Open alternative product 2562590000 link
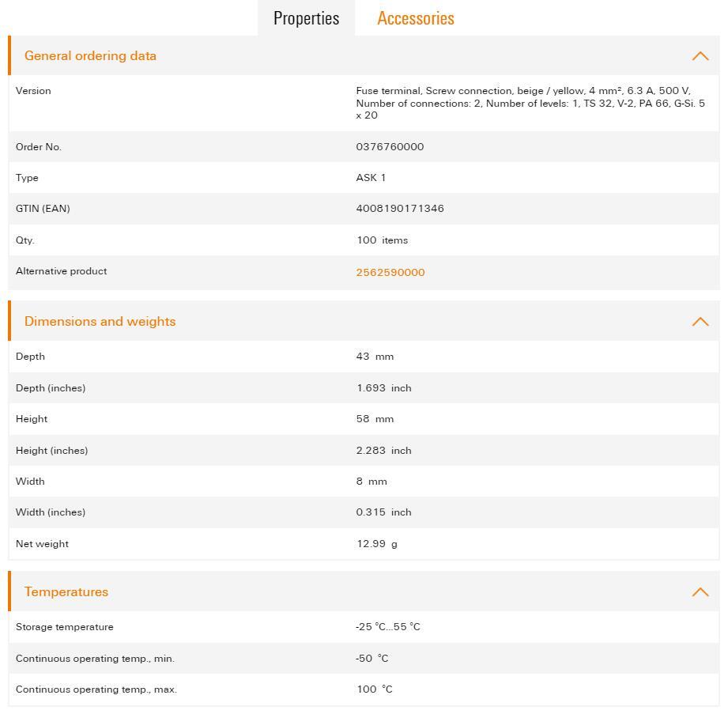 [x=390, y=272]
